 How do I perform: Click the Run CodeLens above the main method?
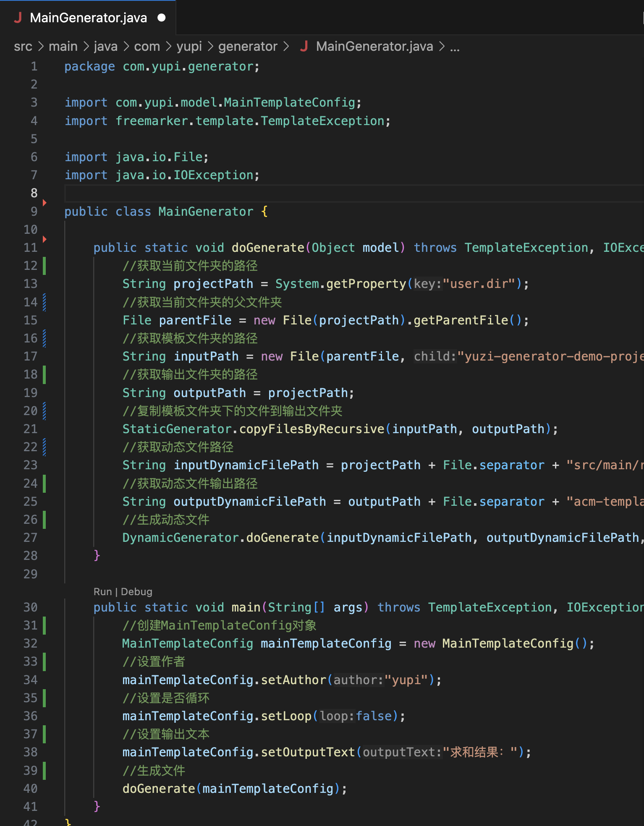click(x=102, y=592)
